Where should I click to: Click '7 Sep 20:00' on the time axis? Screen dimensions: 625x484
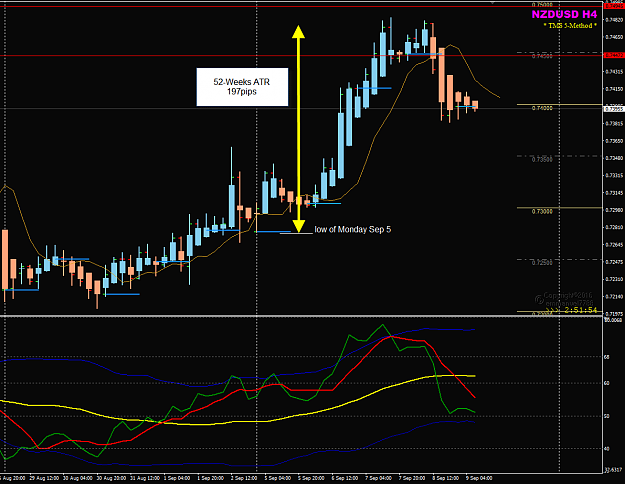[412, 478]
